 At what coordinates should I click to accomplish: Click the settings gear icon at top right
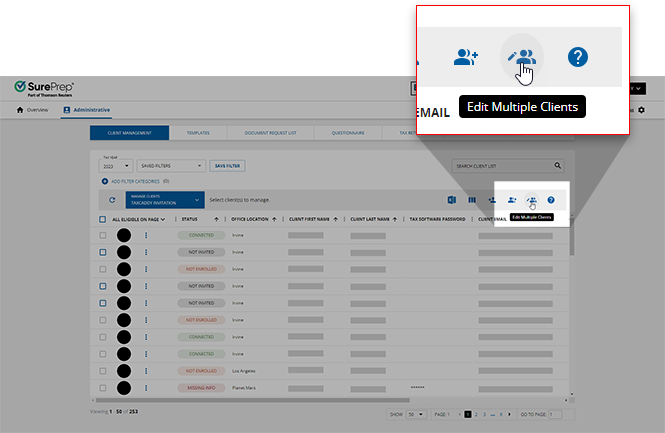(641, 110)
